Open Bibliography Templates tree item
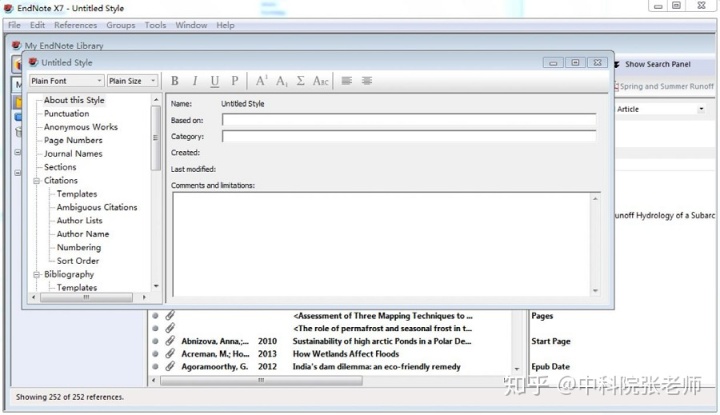Viewport: 720px width, 415px height. [x=77, y=287]
